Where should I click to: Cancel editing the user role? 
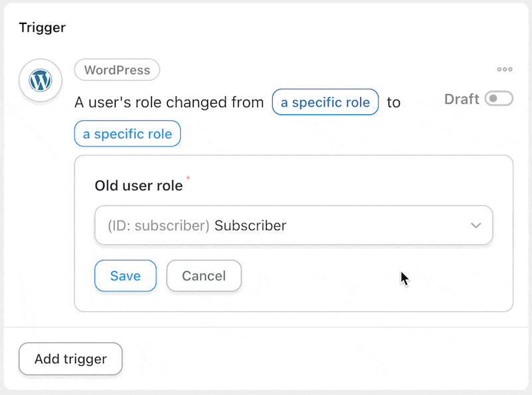pos(204,276)
